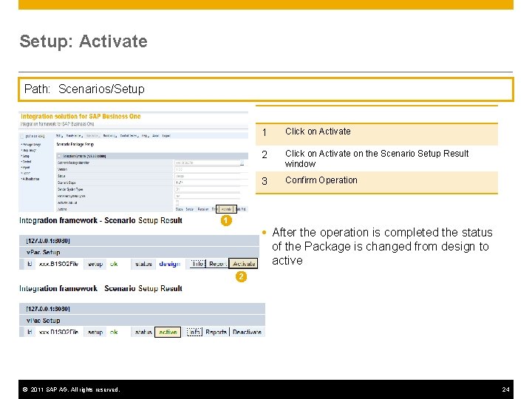Viewport: 532px width, 399px height.
Task: Select Setup in the left sidebar
Action: click(25, 156)
